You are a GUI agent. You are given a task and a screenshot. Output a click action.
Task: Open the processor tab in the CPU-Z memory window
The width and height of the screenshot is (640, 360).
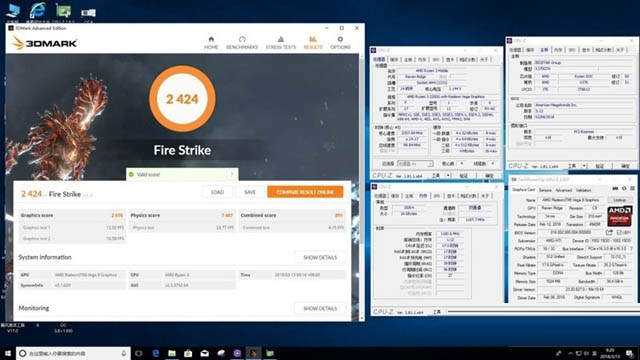[380, 196]
